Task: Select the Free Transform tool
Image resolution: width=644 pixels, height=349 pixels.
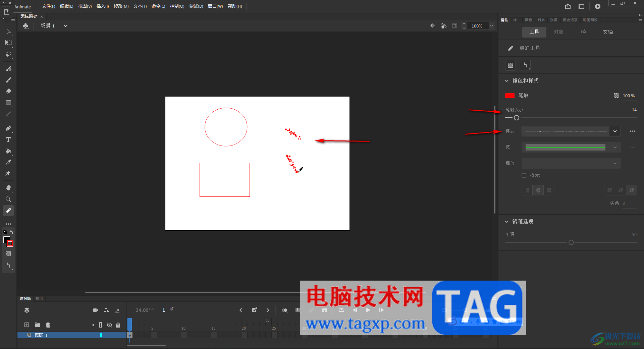Action: (8, 43)
